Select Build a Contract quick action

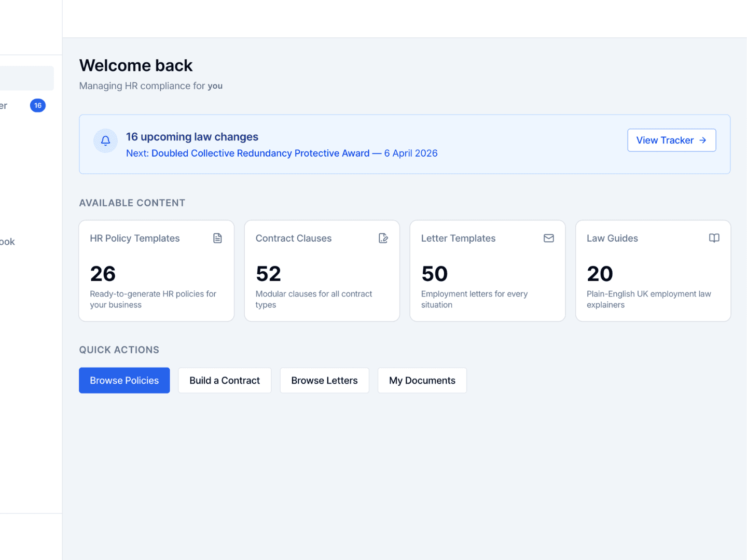point(225,380)
